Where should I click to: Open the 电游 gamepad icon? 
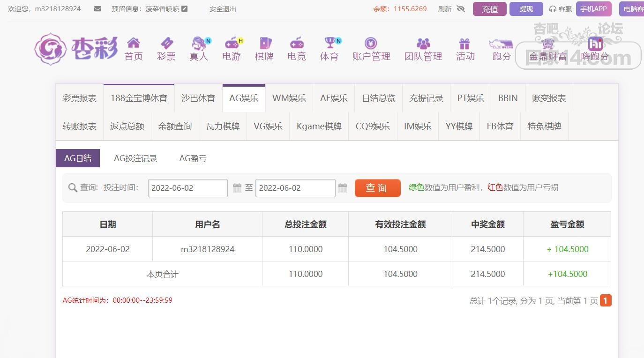[232, 44]
